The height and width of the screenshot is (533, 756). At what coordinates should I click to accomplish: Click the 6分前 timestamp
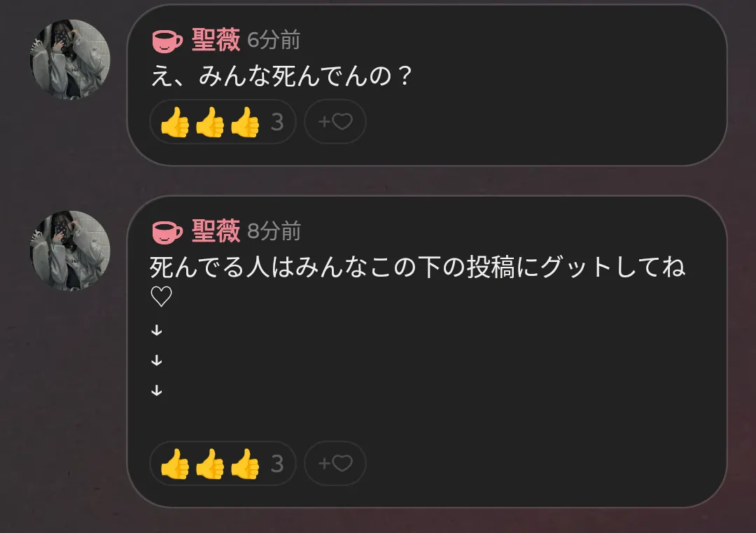click(274, 41)
